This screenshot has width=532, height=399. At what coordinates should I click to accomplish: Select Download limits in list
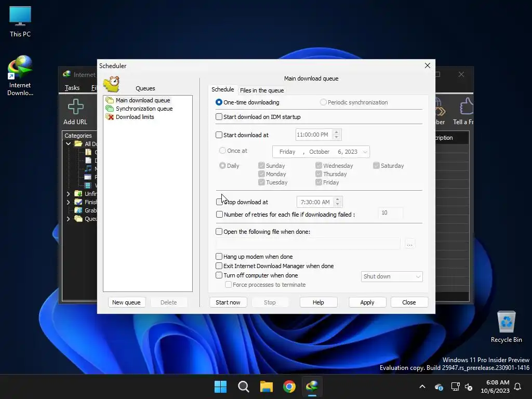[135, 117]
